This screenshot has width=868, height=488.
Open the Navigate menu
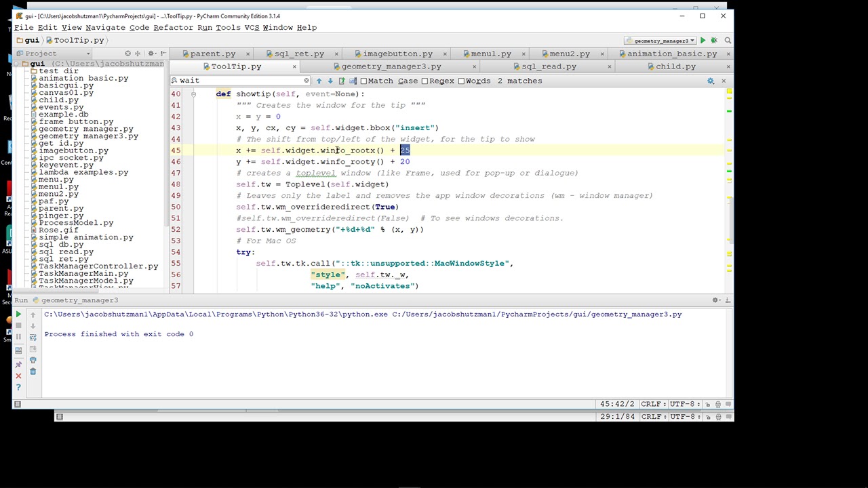point(105,28)
